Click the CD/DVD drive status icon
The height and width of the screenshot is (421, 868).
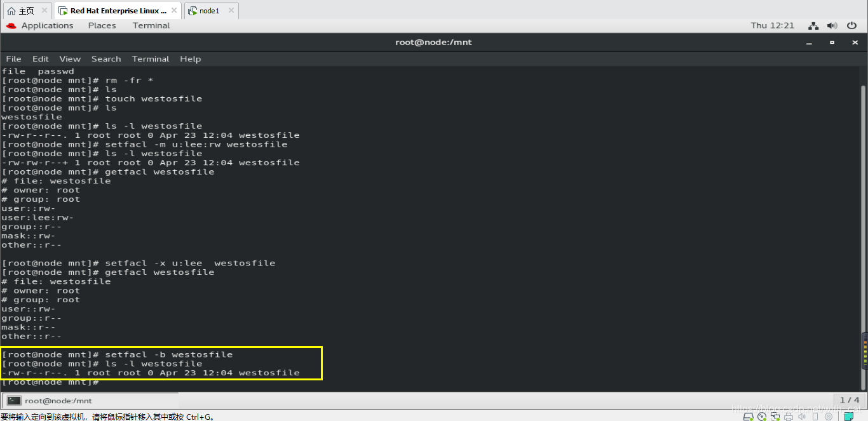pyautogui.click(x=762, y=417)
